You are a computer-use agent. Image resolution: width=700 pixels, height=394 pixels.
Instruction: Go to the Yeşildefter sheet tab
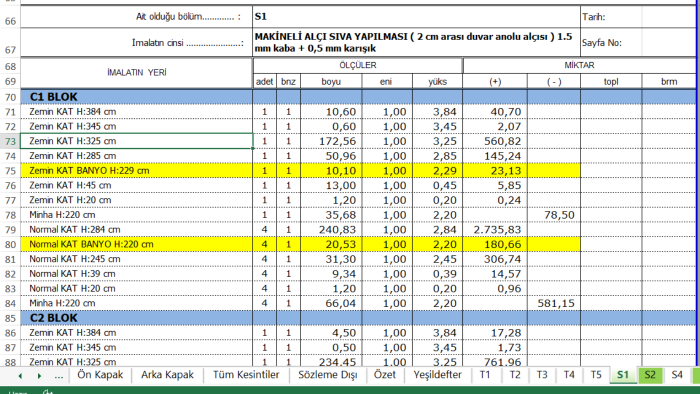[x=438, y=375]
